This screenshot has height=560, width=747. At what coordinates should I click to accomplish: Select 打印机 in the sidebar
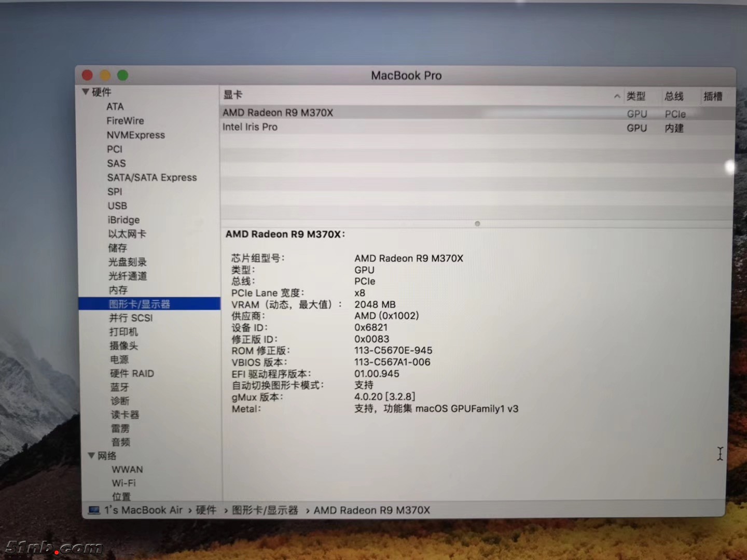123,332
